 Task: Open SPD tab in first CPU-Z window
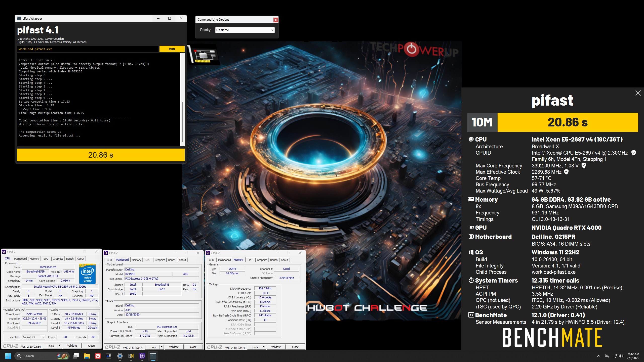tap(46, 259)
